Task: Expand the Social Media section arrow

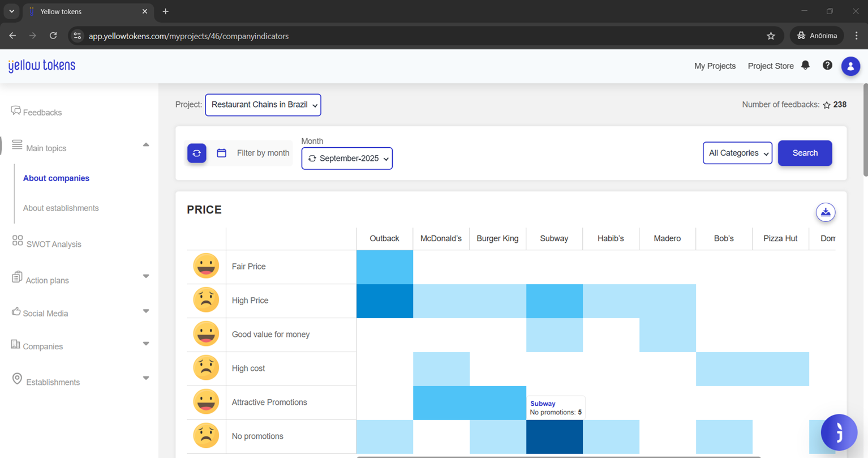Action: point(146,311)
